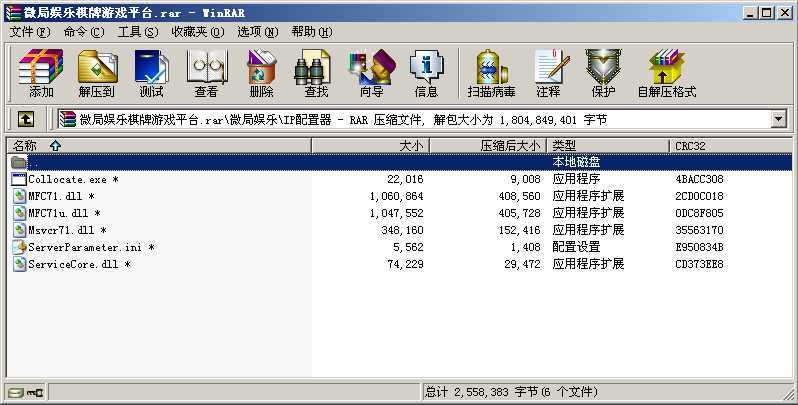
Task: Click the disk icon in status bar
Action: click(x=16, y=392)
